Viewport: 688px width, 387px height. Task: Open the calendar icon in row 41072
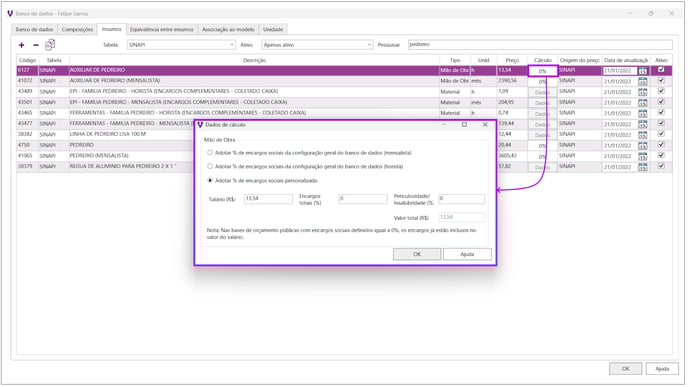(642, 81)
